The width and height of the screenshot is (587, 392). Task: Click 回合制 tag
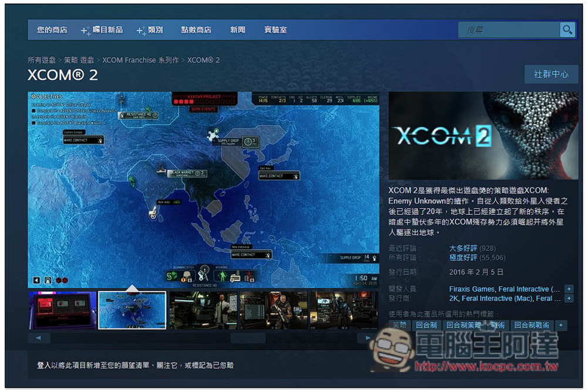point(426,325)
